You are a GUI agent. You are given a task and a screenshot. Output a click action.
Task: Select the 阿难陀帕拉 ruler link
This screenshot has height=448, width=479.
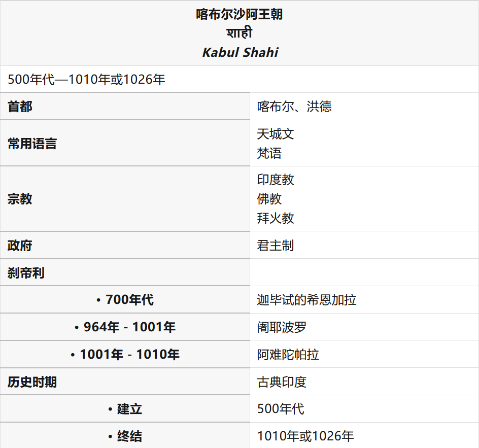coord(288,355)
